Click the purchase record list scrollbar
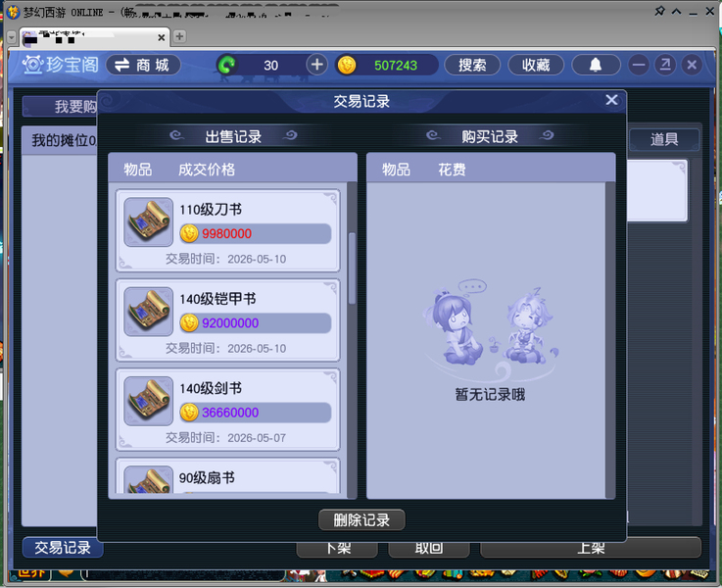The image size is (722, 588). point(610,340)
